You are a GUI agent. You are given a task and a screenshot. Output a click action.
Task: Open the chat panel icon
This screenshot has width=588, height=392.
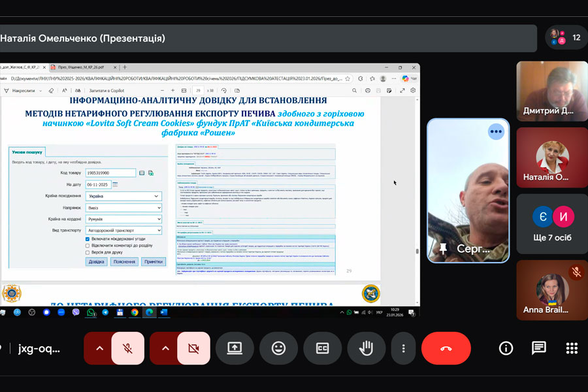[x=539, y=348]
